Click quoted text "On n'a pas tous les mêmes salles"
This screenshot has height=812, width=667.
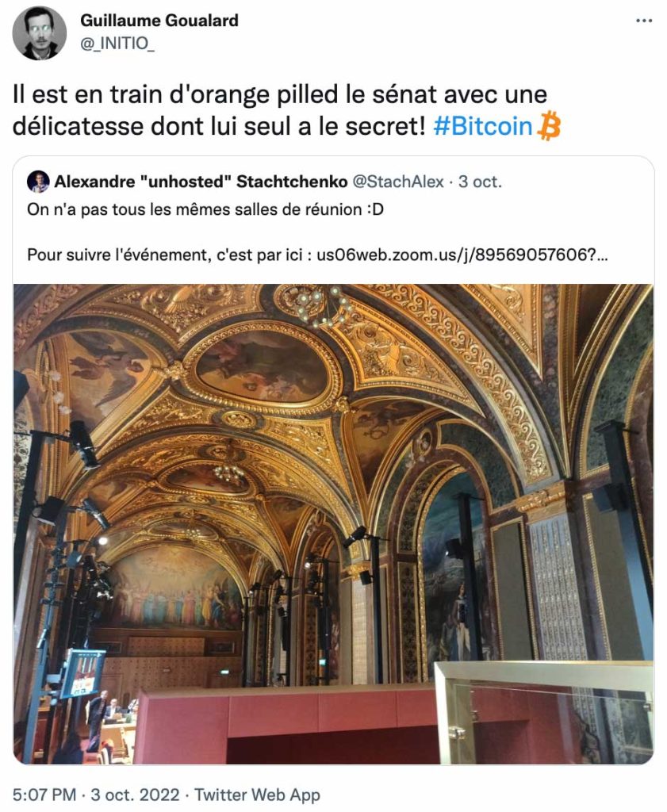[x=205, y=209]
